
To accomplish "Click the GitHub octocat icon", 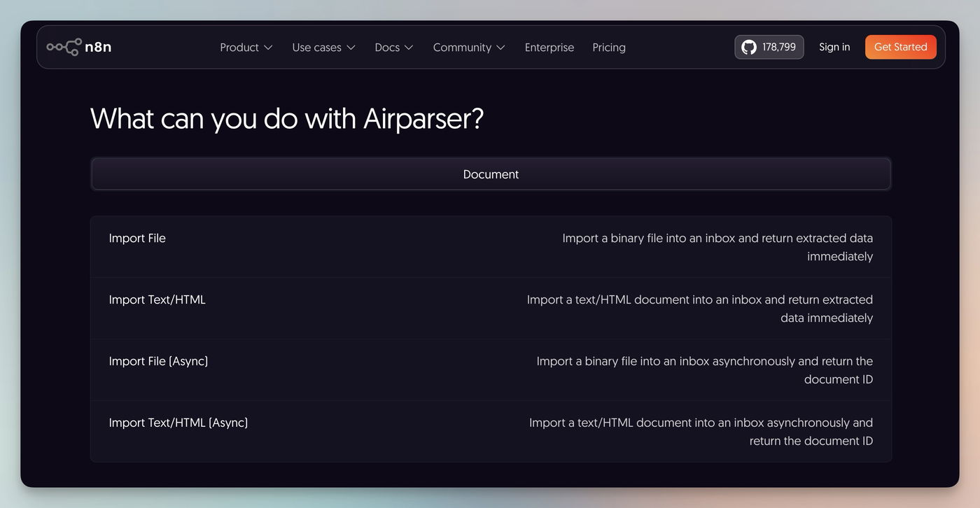I will coord(749,47).
